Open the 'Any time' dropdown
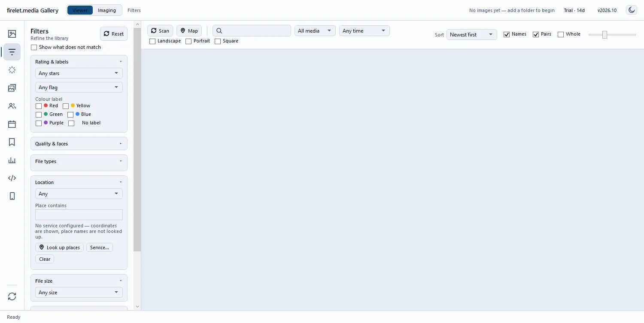This screenshot has width=644, height=323. (x=365, y=31)
